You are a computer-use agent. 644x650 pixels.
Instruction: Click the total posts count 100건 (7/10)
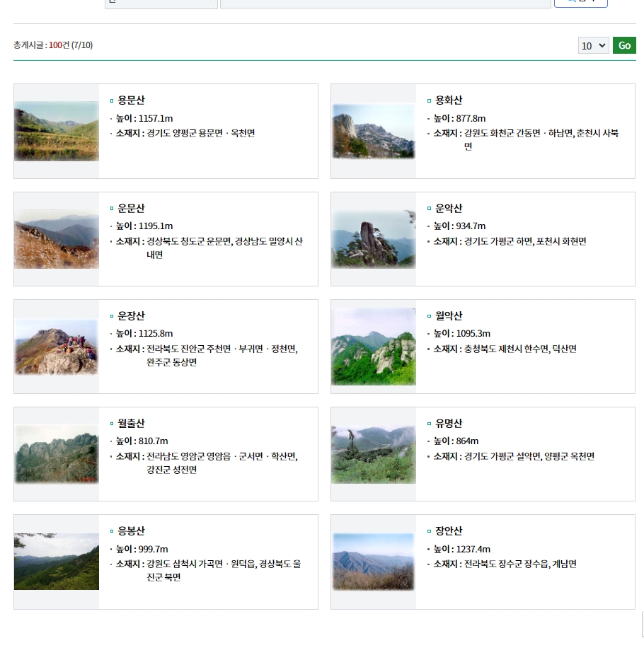click(71, 45)
